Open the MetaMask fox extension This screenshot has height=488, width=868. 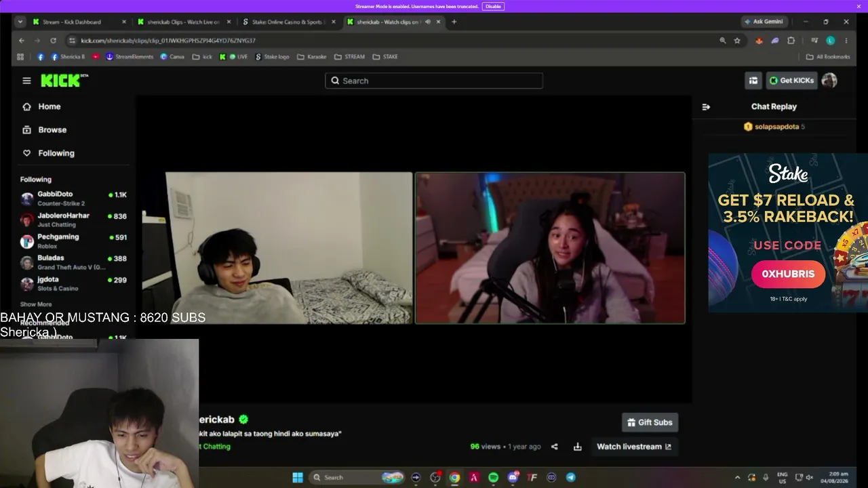coord(759,41)
